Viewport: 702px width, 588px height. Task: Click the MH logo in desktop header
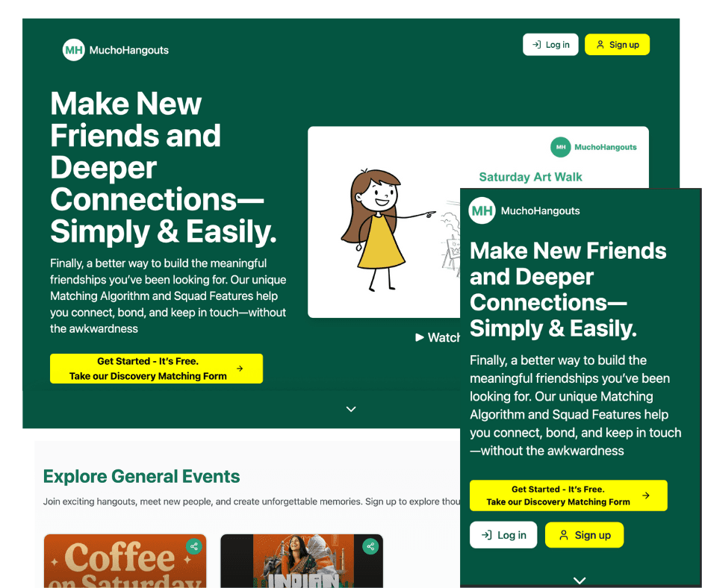(73, 50)
